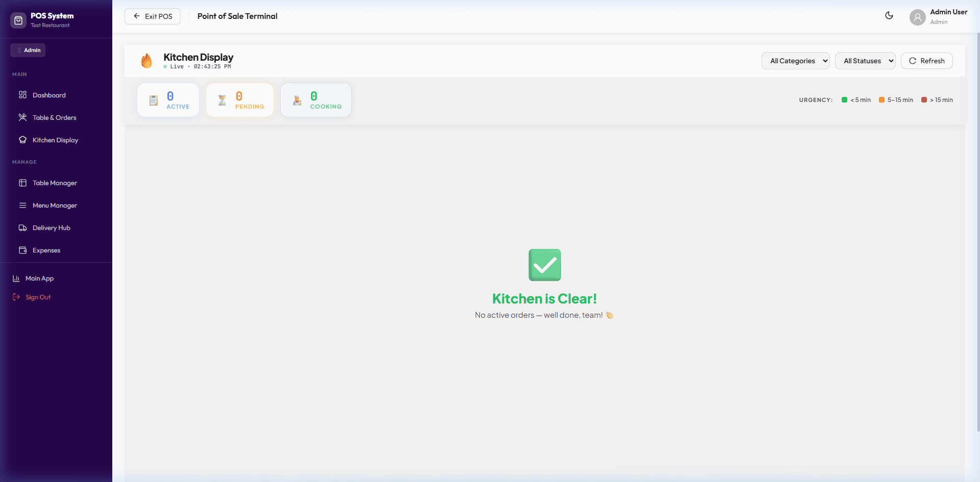Screen dimensions: 980x482
Task: Open the All Statuses dropdown
Action: [x=865, y=61]
